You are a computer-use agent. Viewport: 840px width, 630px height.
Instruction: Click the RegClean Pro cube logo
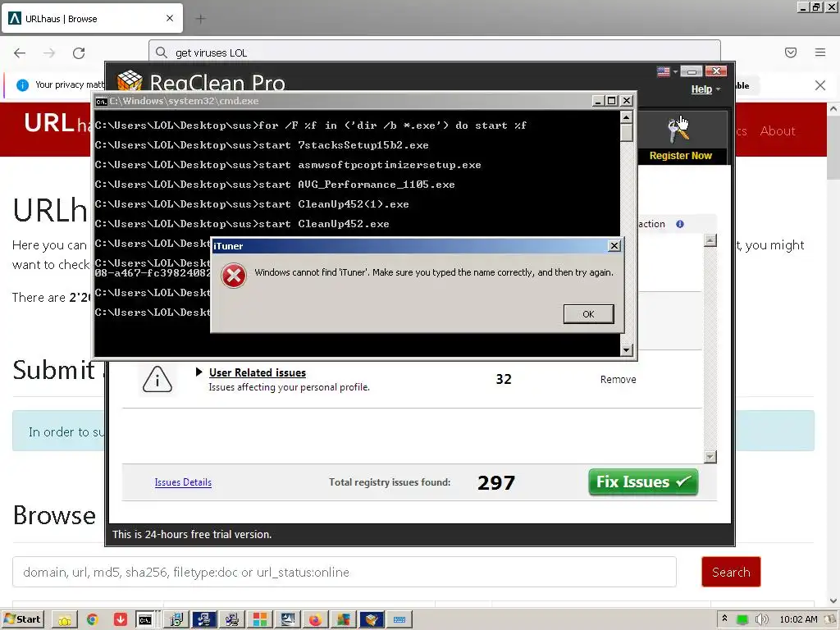click(x=130, y=82)
